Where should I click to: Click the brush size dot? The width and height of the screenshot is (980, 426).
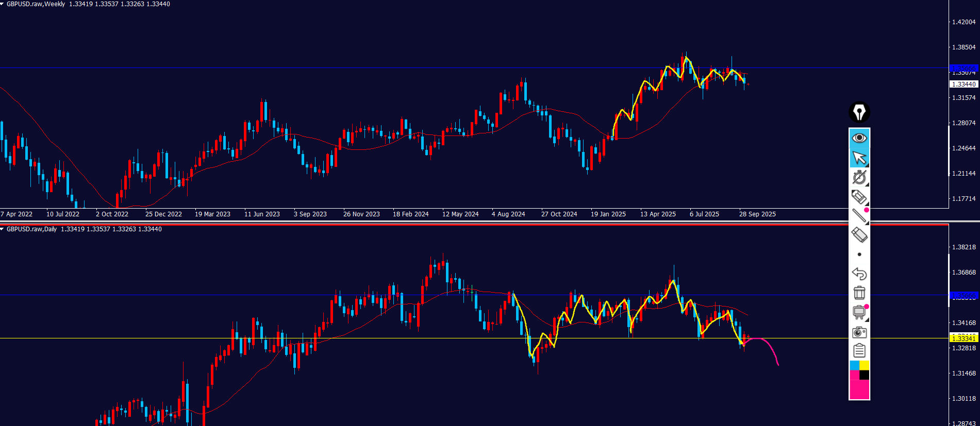click(x=859, y=254)
